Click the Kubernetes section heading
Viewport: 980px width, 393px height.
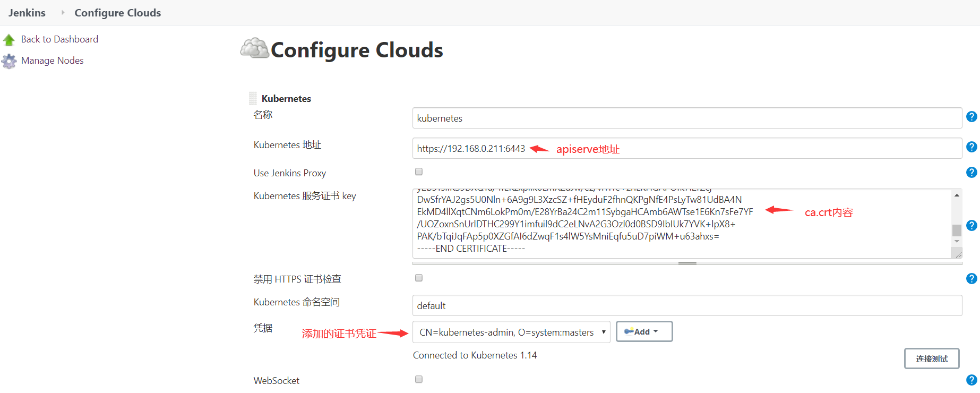pos(286,99)
